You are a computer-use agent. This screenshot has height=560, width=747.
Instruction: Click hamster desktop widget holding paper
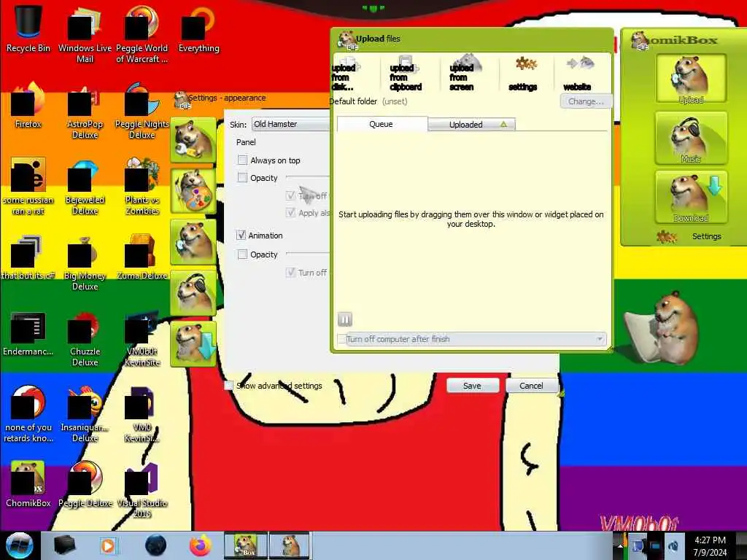coord(662,327)
